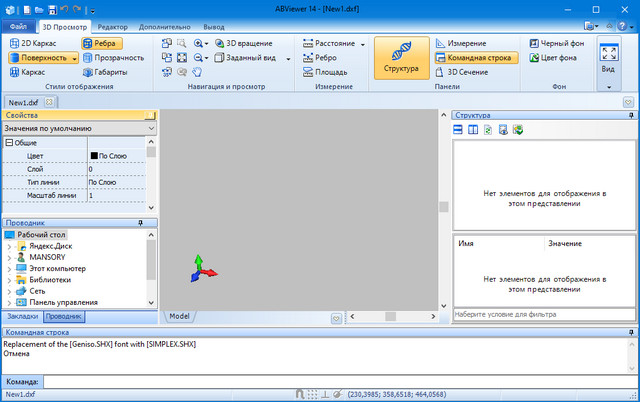
Task: Open the 3D Сечение panel
Action: [x=466, y=72]
